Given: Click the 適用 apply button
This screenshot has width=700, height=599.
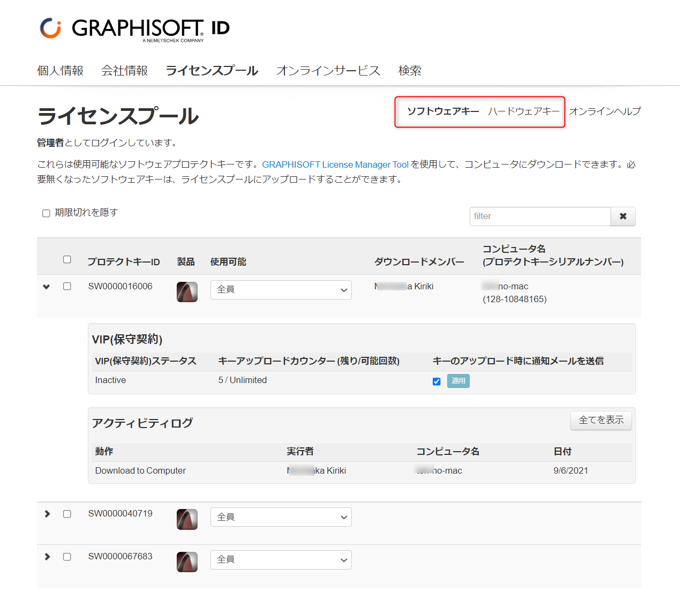Looking at the screenshot, I should pos(458,381).
